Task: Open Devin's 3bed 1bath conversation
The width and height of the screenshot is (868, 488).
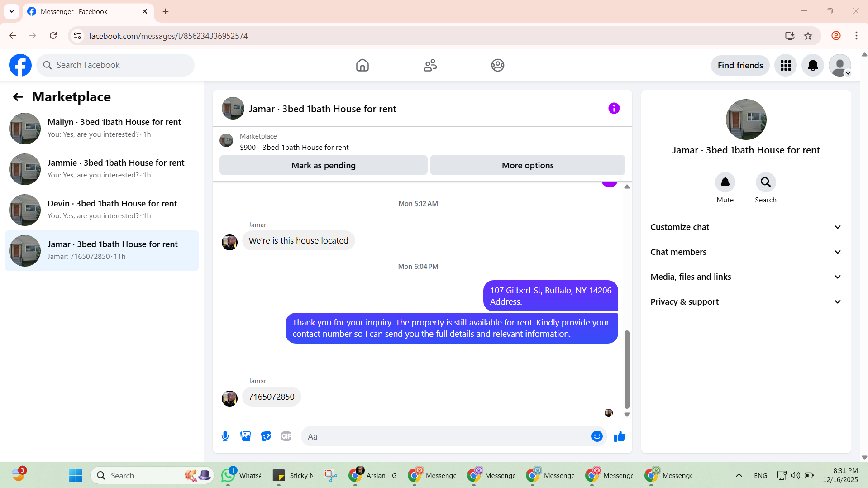Action: tap(102, 210)
